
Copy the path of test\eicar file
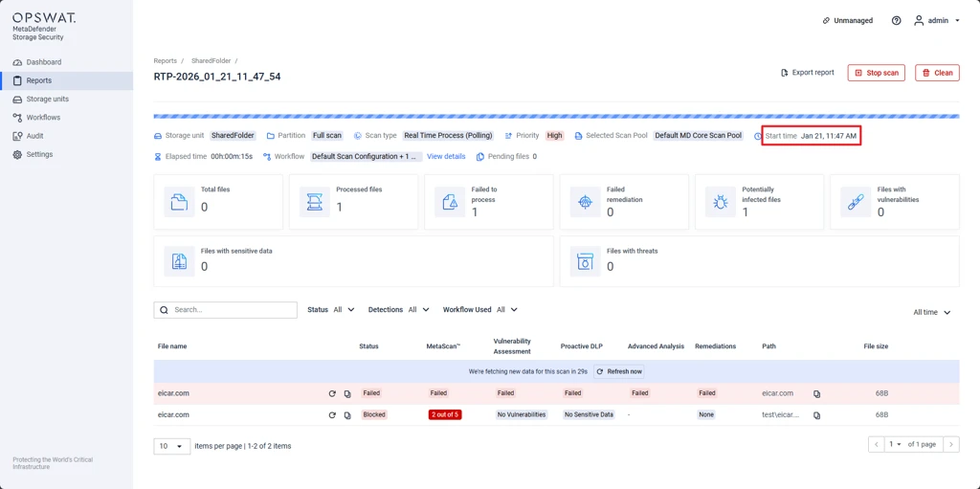(x=816, y=415)
